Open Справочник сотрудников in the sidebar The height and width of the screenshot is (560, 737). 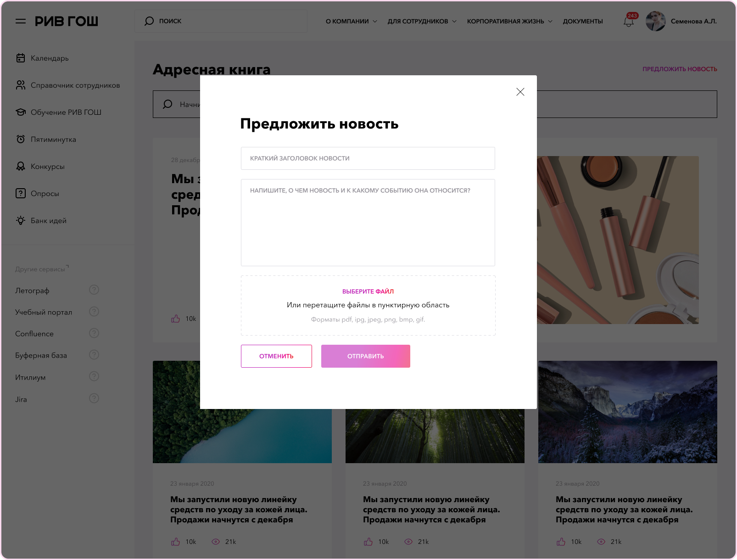click(75, 85)
